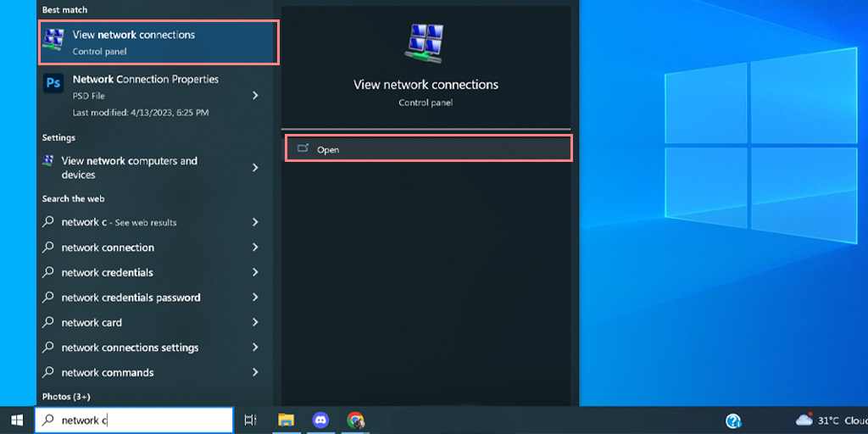Open network c web results entry

(119, 222)
